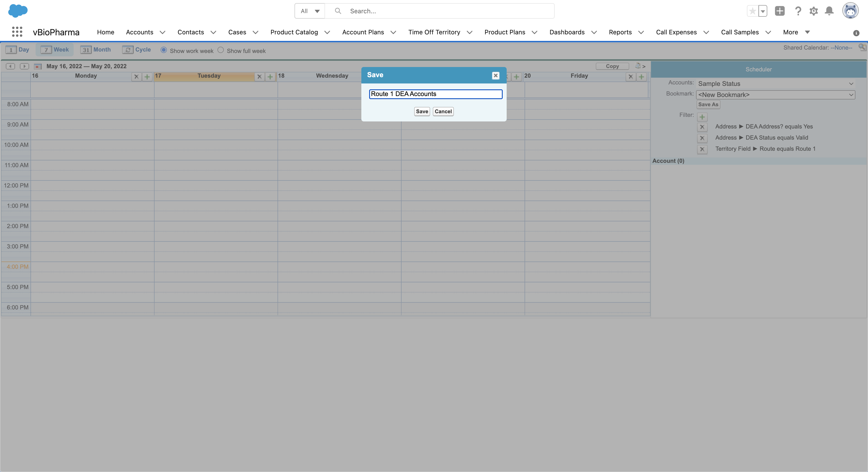The image size is (868, 472).
Task: Open the App Launcher grid icon
Action: point(17,32)
